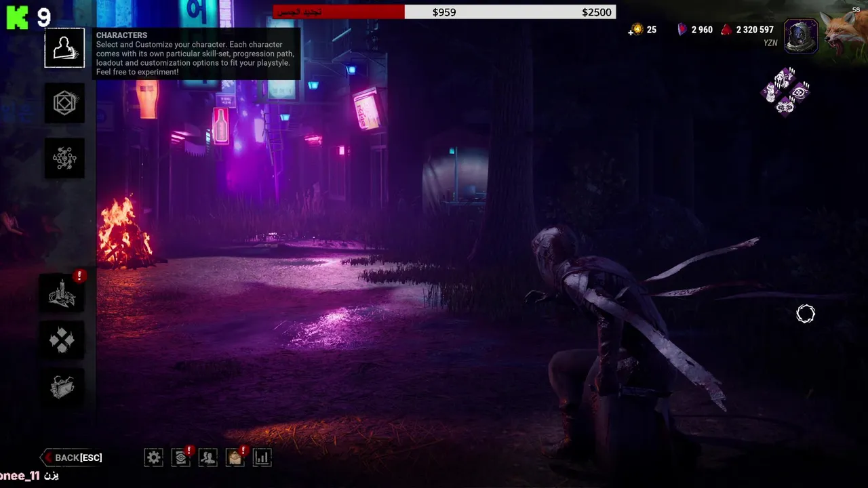The height and width of the screenshot is (488, 868).
Task: Open the Loadout hexagon icon
Action: [x=64, y=103]
